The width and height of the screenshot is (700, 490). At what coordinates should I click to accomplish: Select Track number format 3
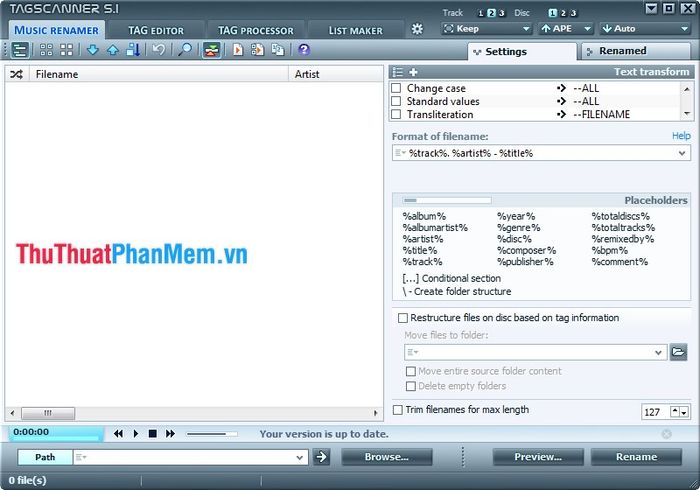501,13
